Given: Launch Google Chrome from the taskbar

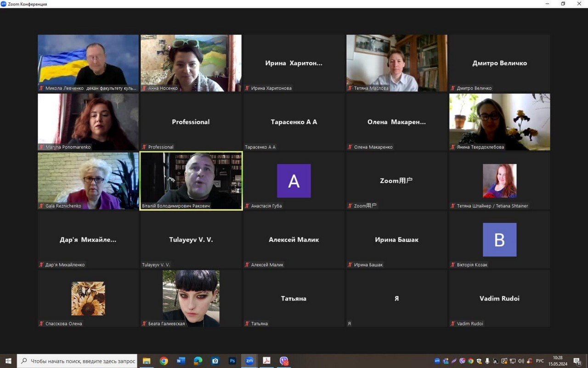Looking at the screenshot, I should (164, 361).
